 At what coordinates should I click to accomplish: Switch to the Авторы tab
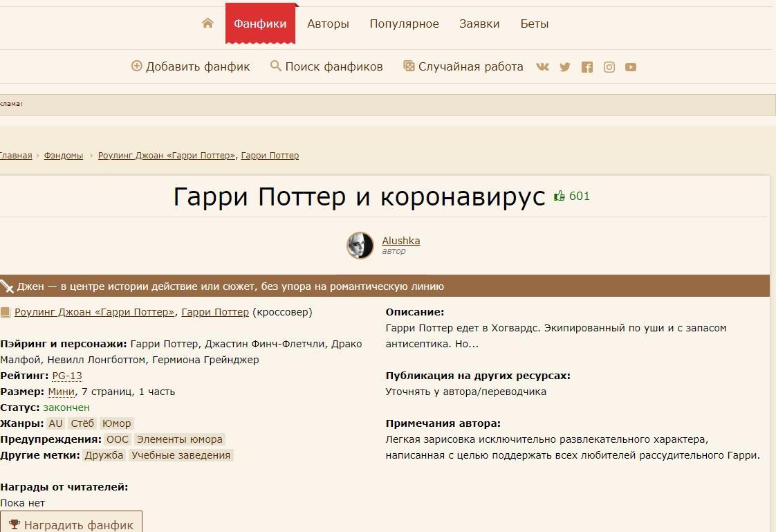[328, 24]
